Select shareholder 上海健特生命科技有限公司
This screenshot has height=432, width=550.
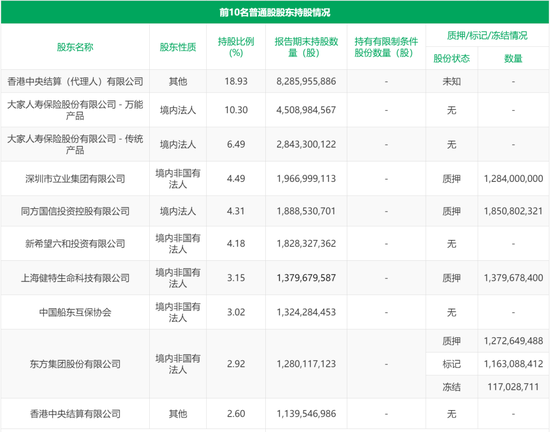(75, 278)
